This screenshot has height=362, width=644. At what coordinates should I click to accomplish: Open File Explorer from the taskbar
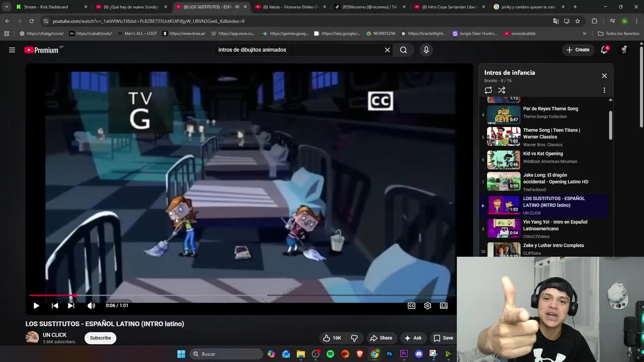point(301,354)
